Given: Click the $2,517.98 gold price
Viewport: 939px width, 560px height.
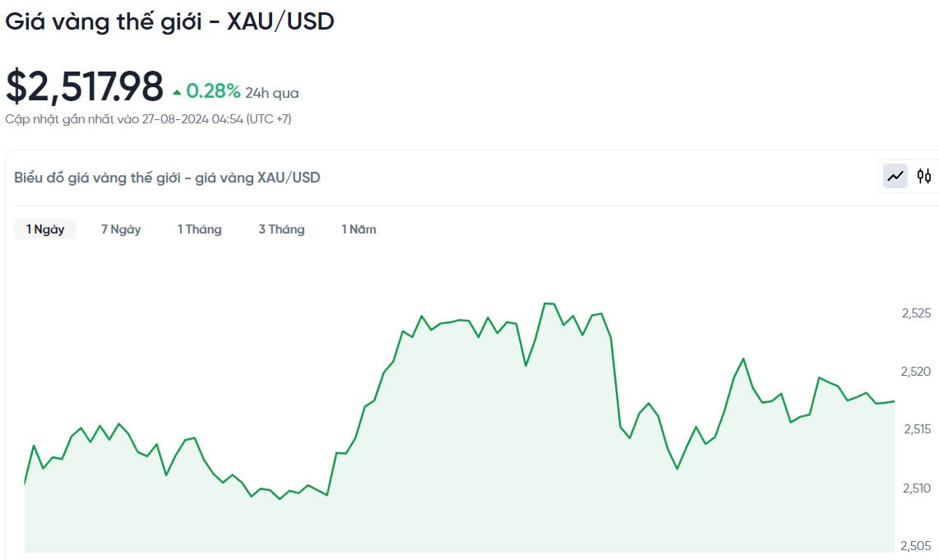Looking at the screenshot, I should (x=85, y=87).
